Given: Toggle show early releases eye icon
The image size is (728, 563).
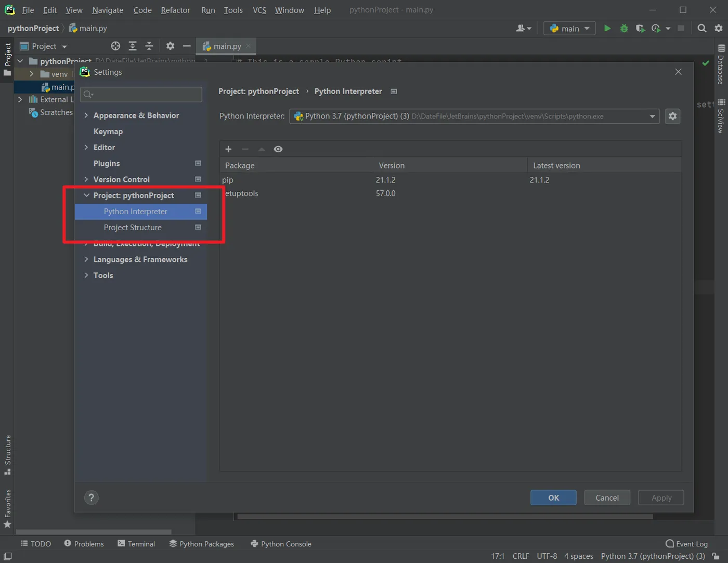Looking at the screenshot, I should tap(278, 149).
